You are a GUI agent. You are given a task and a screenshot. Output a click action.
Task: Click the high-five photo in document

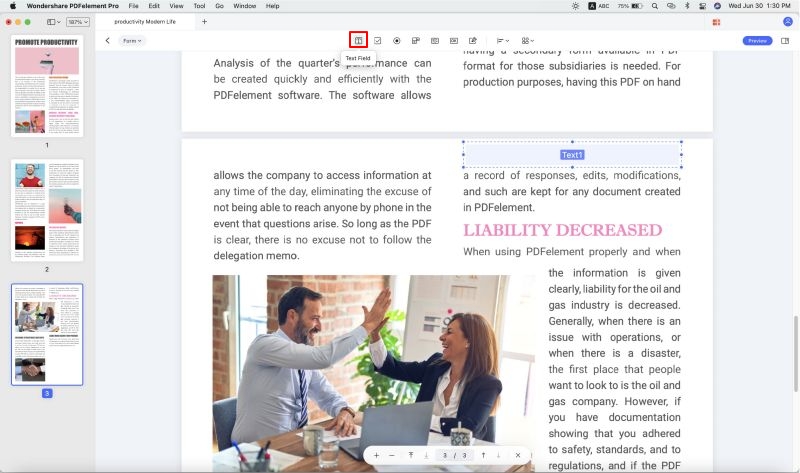[374, 374]
